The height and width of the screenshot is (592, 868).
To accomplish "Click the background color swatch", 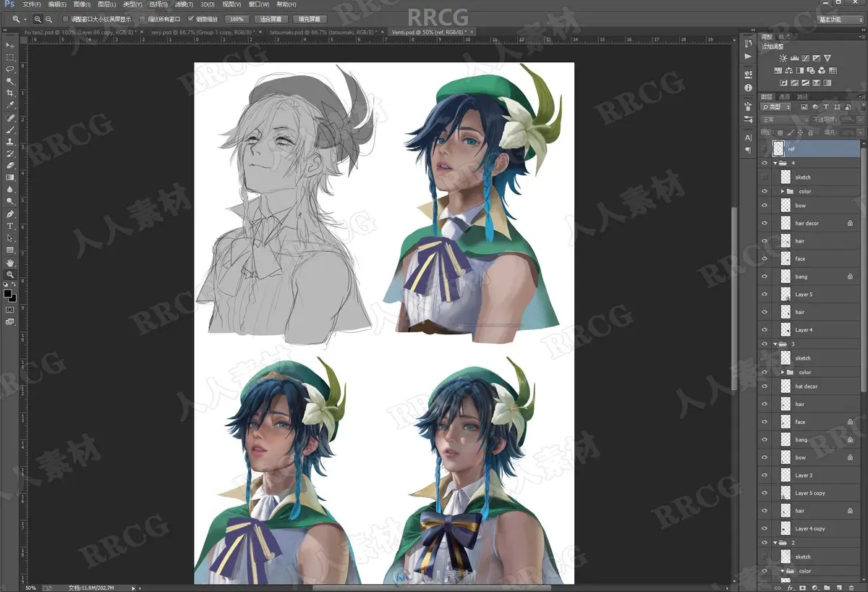I will 13,298.
